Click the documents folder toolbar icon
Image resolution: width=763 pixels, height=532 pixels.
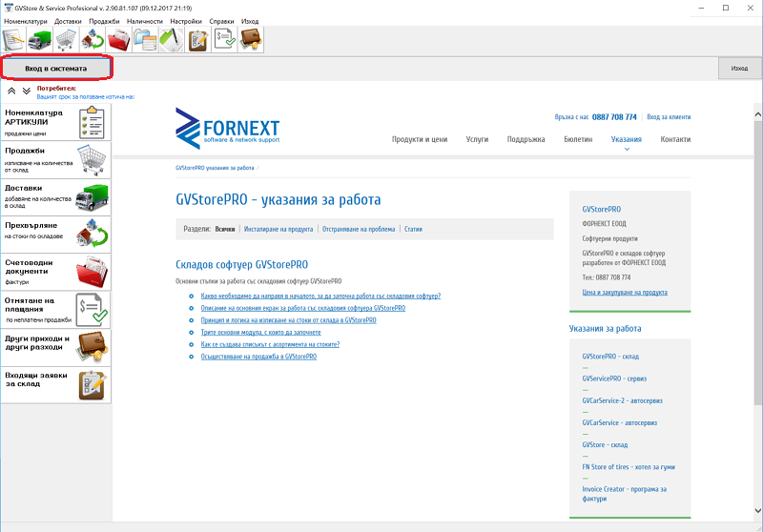[x=145, y=39]
